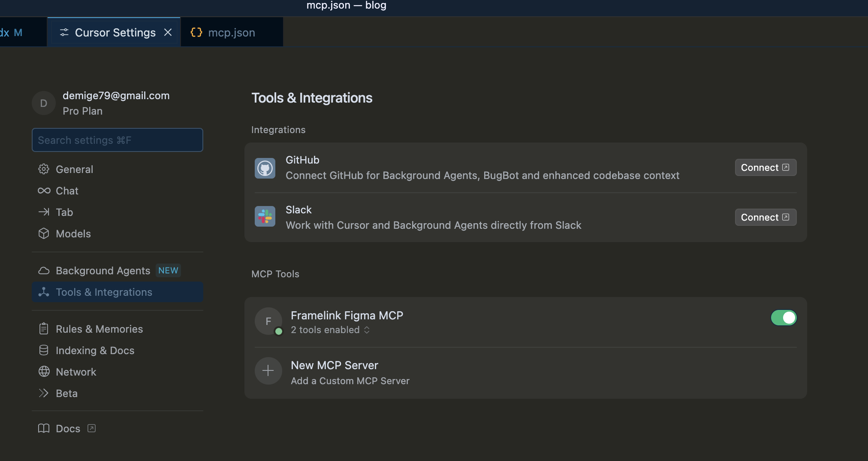The height and width of the screenshot is (461, 868).
Task: Click the Tab arrow icon in sidebar
Action: pyautogui.click(x=44, y=212)
